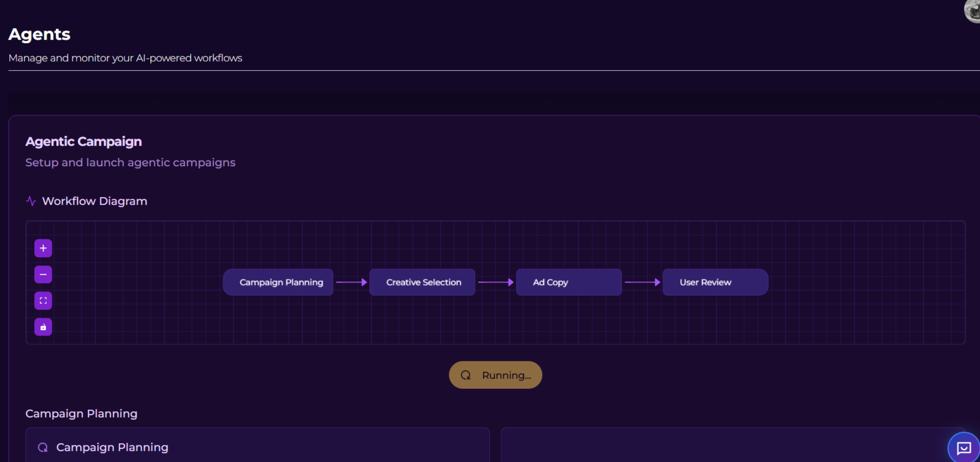Click the fit view control icon

click(43, 301)
